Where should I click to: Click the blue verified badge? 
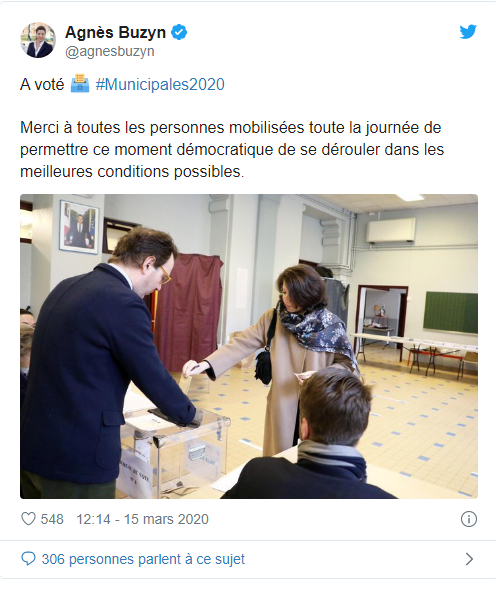[x=179, y=32]
